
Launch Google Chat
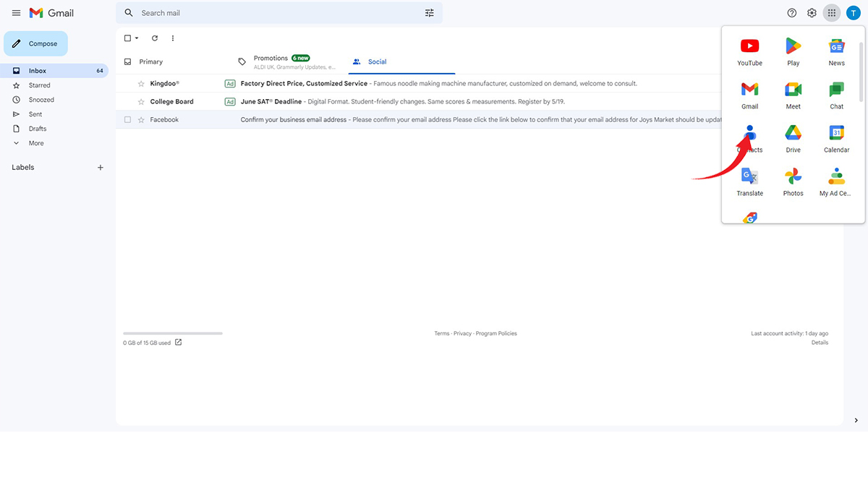click(837, 96)
